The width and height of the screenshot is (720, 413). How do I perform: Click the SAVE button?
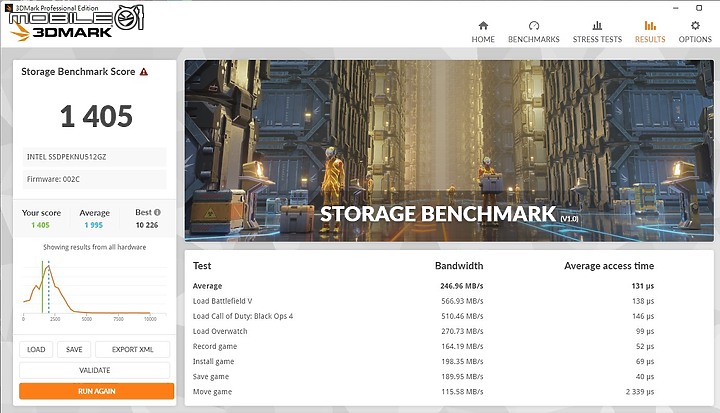point(74,350)
